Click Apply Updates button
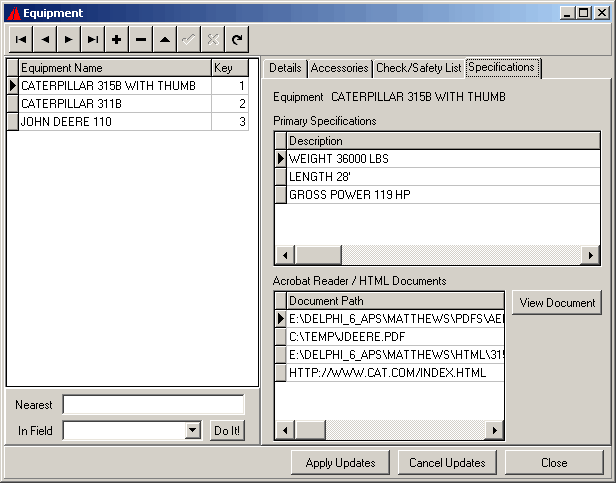Image resolution: width=616 pixels, height=483 pixels. tap(340, 463)
